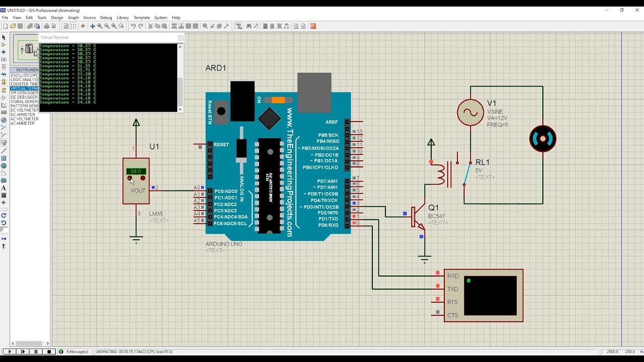
Task: Toggle the Wire Autorouter icon
Action: point(239,26)
